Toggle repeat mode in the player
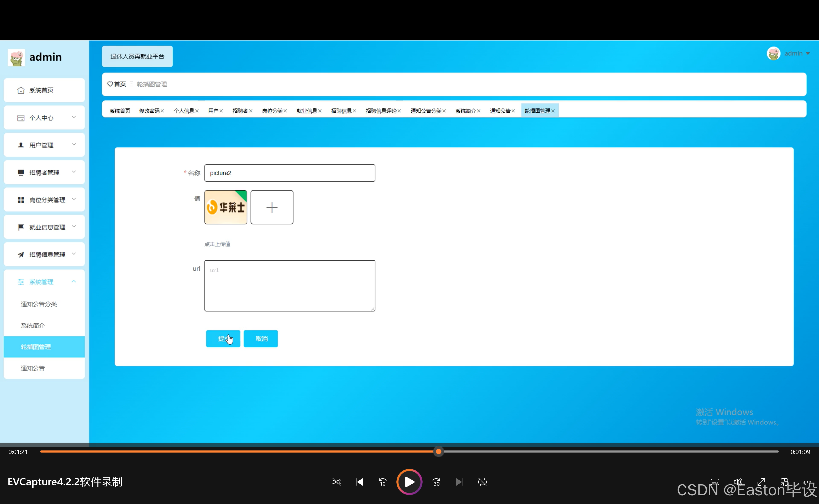The image size is (819, 504). (482, 482)
